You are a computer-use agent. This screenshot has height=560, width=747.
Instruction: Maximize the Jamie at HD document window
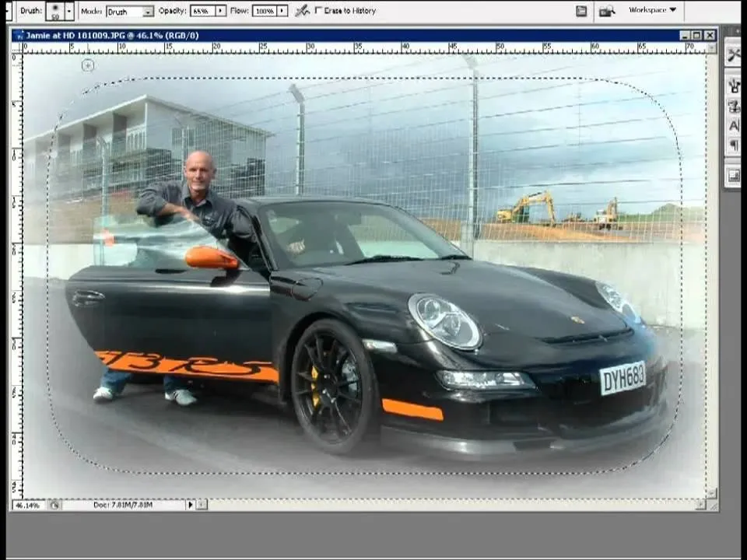696,35
